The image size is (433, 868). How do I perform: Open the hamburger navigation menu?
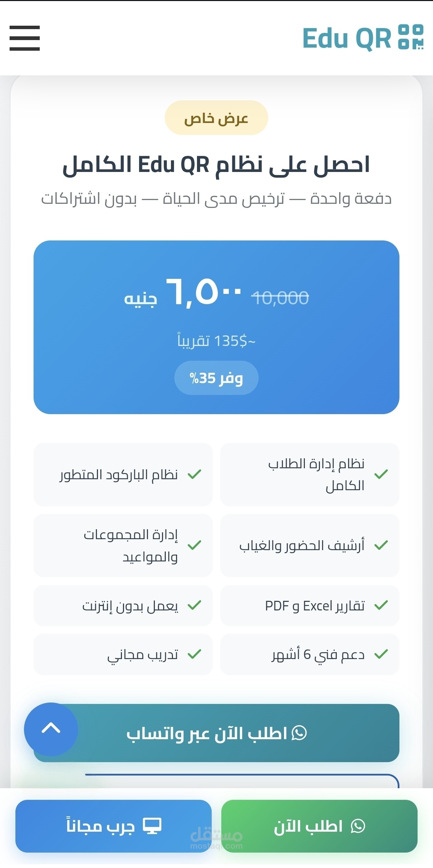(25, 38)
